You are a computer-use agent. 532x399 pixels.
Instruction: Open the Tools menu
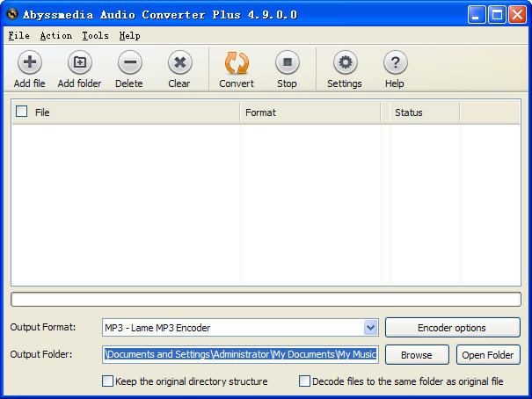(95, 36)
